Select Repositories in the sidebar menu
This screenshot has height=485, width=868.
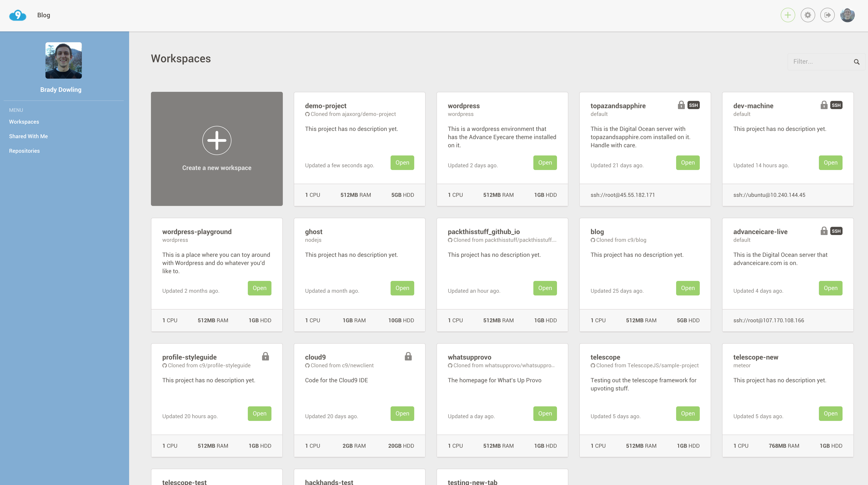(24, 150)
